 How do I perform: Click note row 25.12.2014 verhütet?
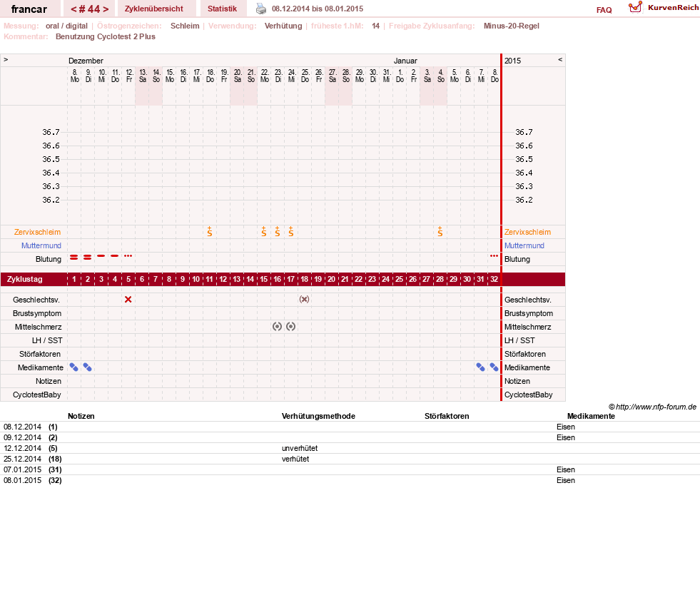[350, 459]
